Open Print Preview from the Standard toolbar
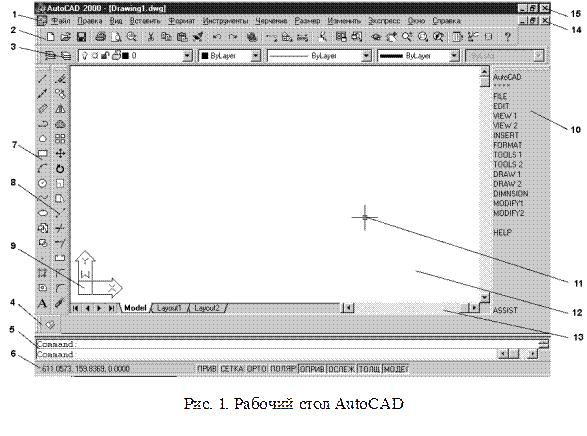Image resolution: width=587 pixels, height=436 pixels. coord(116,37)
